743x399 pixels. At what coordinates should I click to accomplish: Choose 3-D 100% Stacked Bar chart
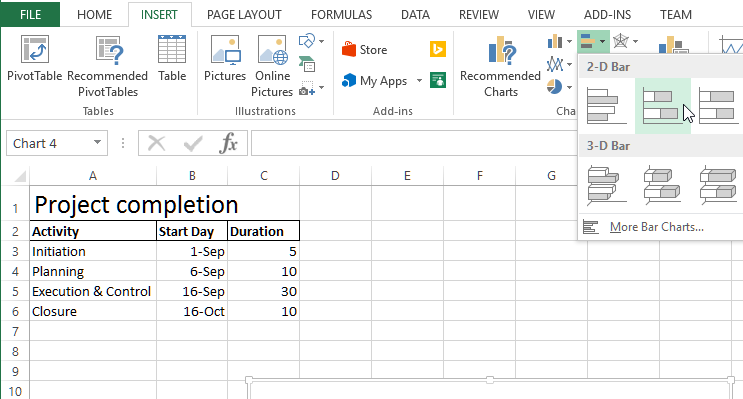tap(718, 185)
